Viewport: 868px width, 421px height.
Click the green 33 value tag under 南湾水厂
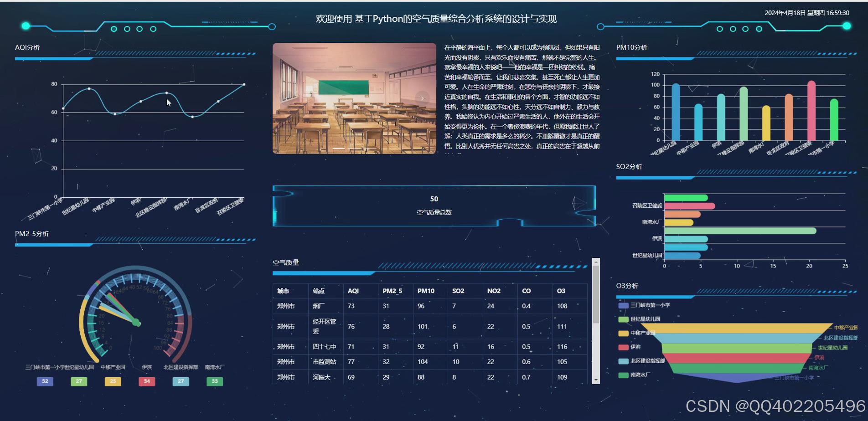(x=214, y=381)
